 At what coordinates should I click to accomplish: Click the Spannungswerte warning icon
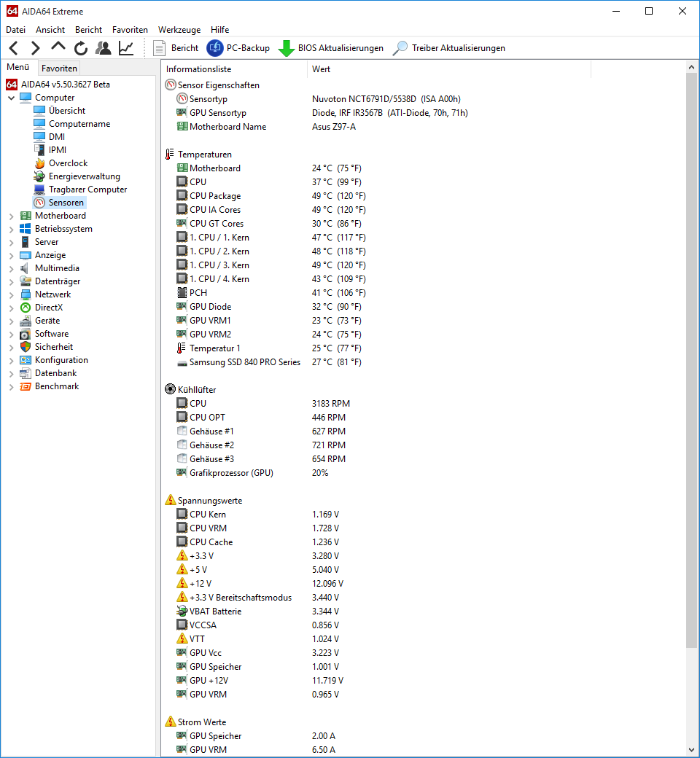(x=171, y=500)
